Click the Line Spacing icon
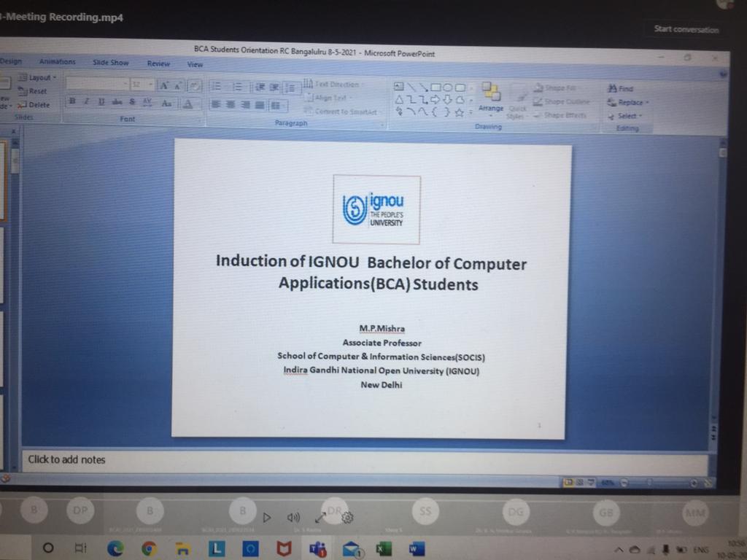 point(290,87)
